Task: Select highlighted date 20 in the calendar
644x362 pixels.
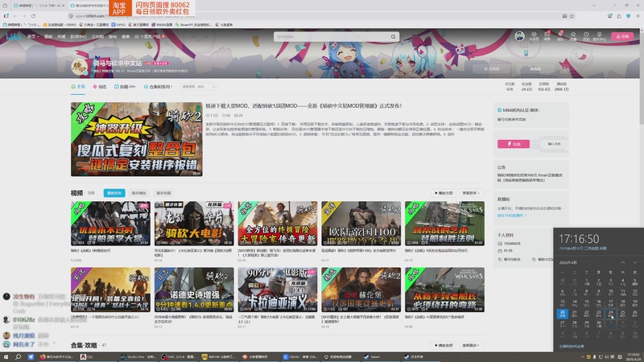Action: click(562, 314)
